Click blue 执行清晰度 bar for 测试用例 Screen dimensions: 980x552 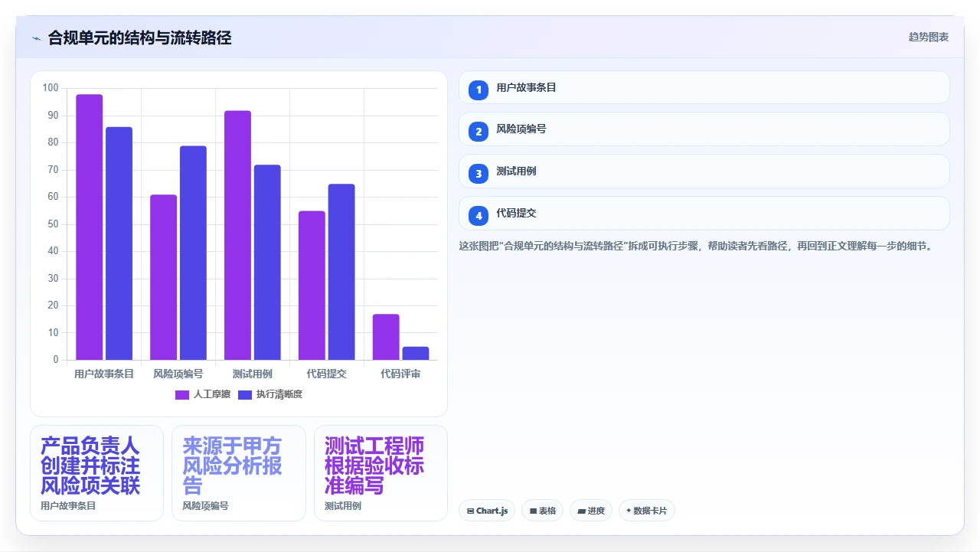click(267, 262)
